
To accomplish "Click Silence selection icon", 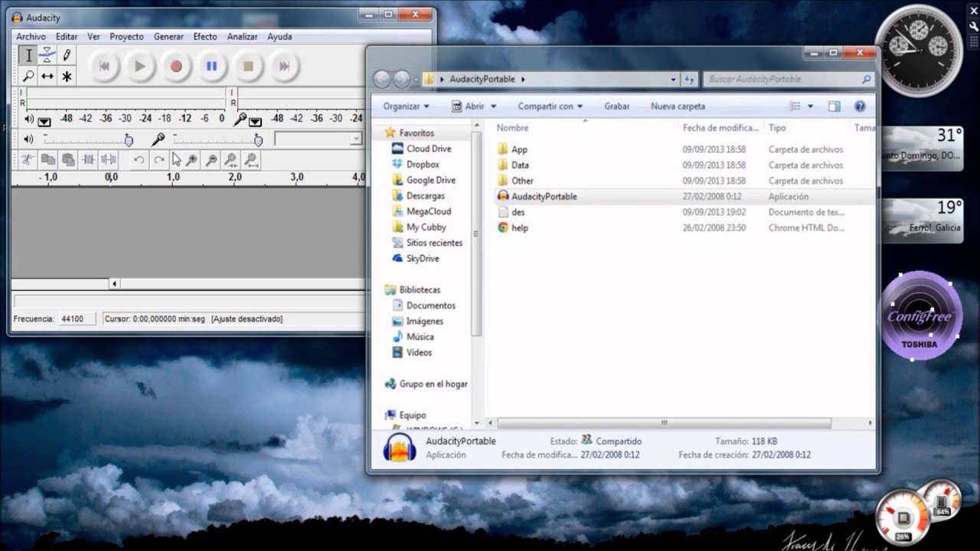I will click(109, 160).
